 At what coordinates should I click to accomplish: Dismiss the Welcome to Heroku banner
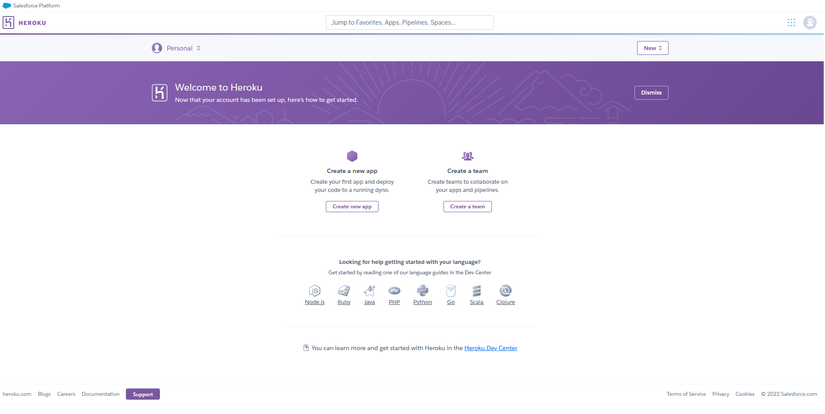651,93
